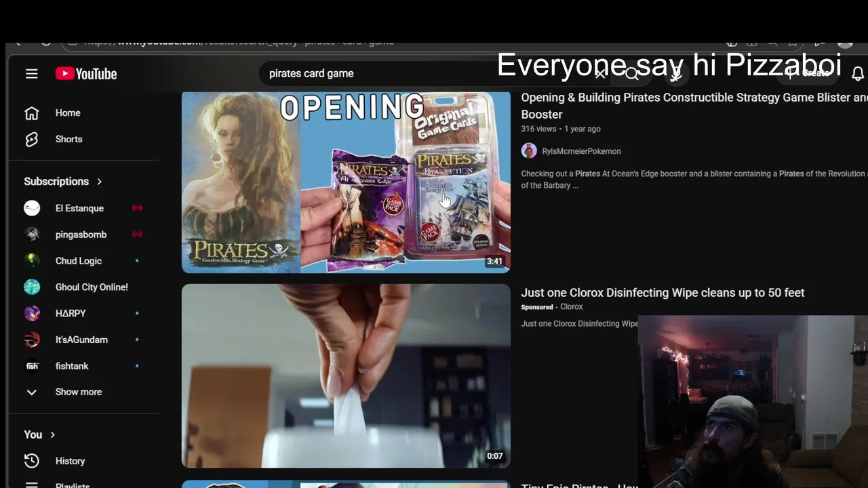Click pingasbomb channel avatar
868x488 pixels.
[x=32, y=235]
